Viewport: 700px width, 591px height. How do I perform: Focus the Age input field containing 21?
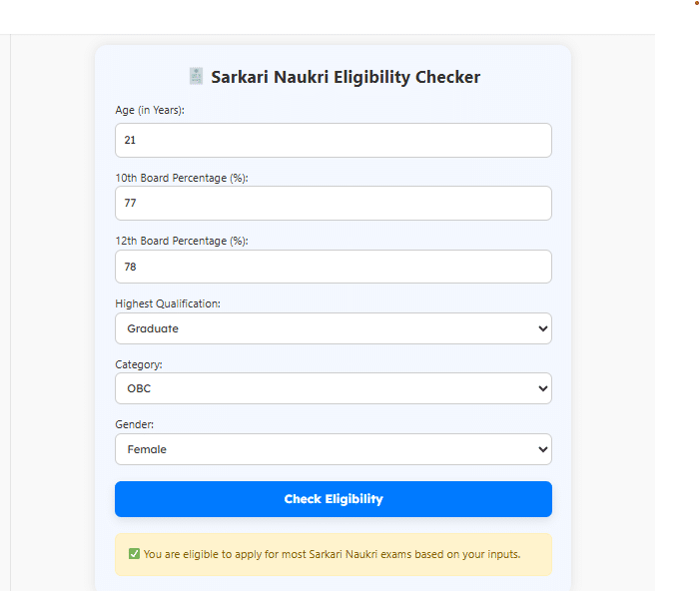(x=334, y=140)
